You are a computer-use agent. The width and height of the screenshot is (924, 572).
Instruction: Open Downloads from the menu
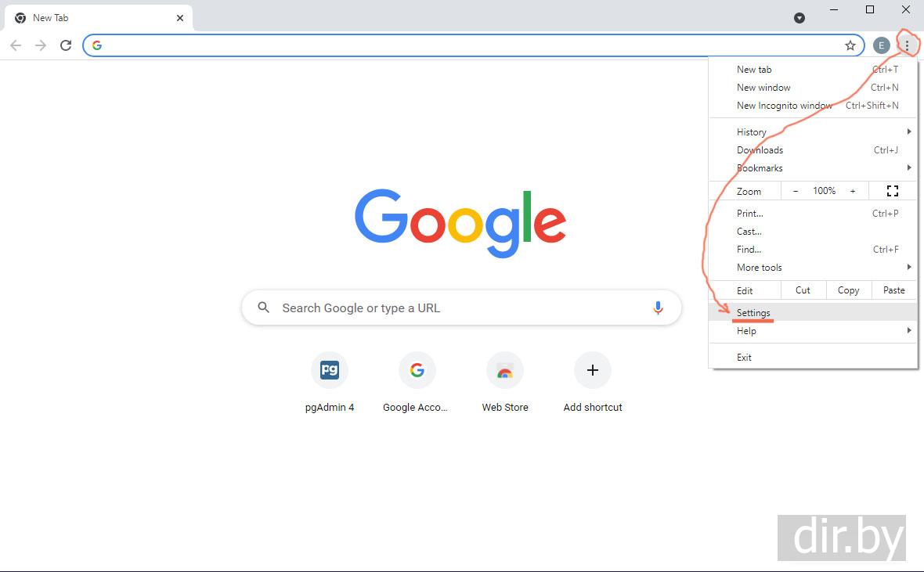coord(814,150)
